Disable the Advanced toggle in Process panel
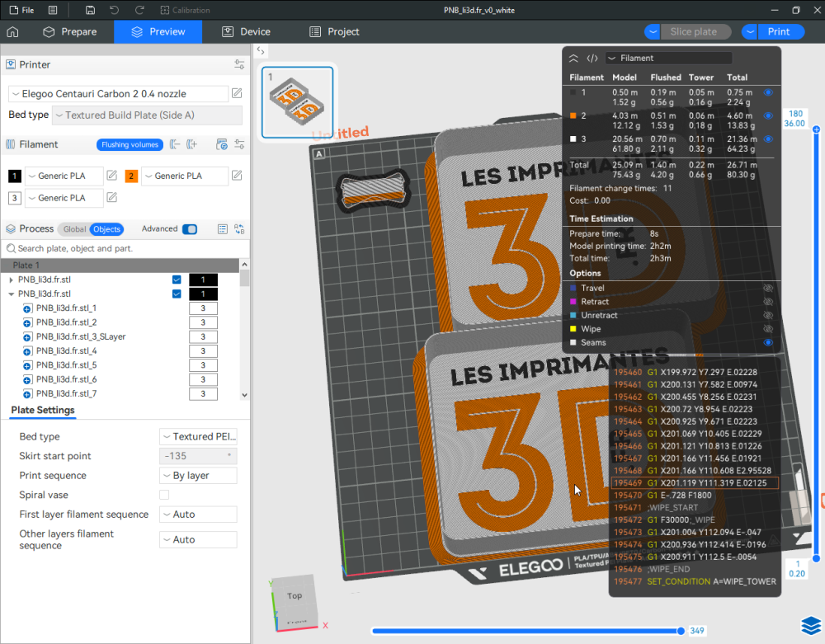The width and height of the screenshot is (825, 644). pyautogui.click(x=190, y=228)
